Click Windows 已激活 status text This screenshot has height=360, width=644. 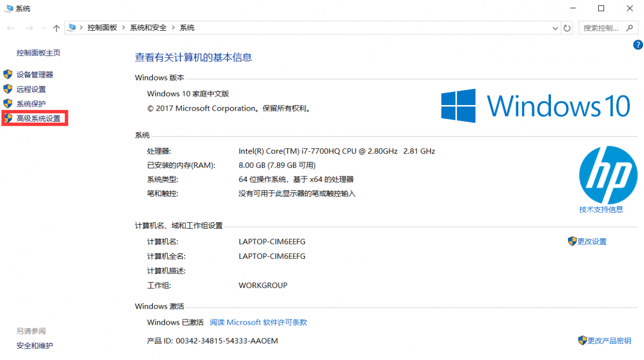(175, 322)
